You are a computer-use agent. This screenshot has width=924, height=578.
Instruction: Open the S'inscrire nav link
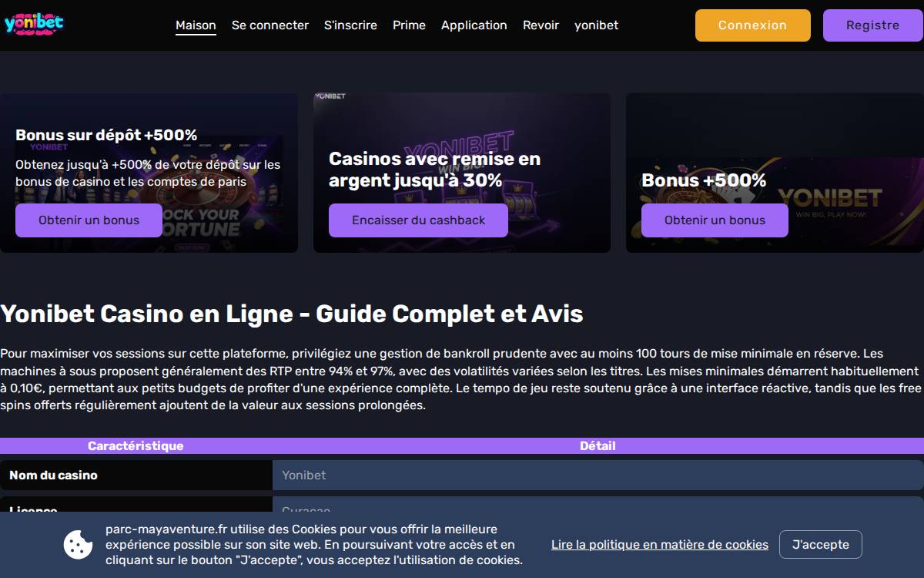tap(350, 25)
